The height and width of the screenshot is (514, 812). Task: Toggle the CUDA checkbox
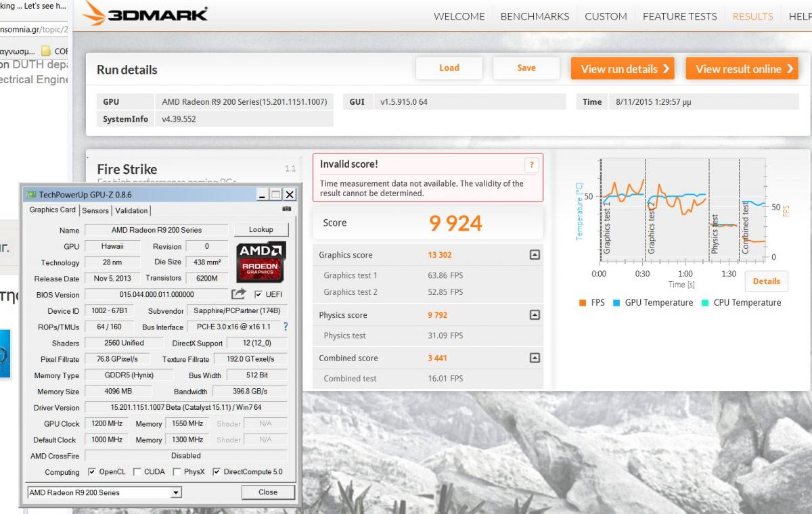coord(137,472)
